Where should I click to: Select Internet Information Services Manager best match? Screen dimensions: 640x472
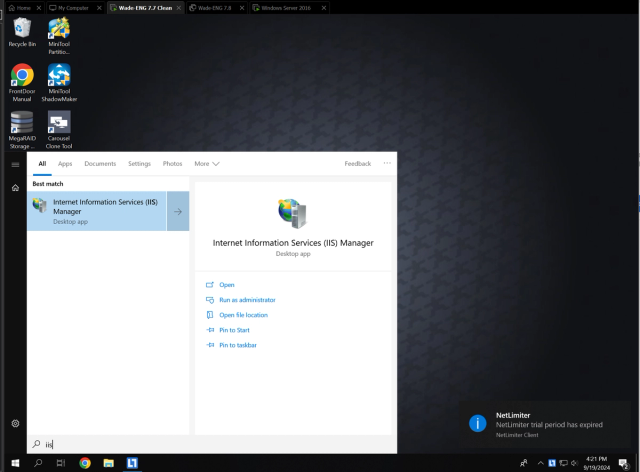[x=97, y=211]
